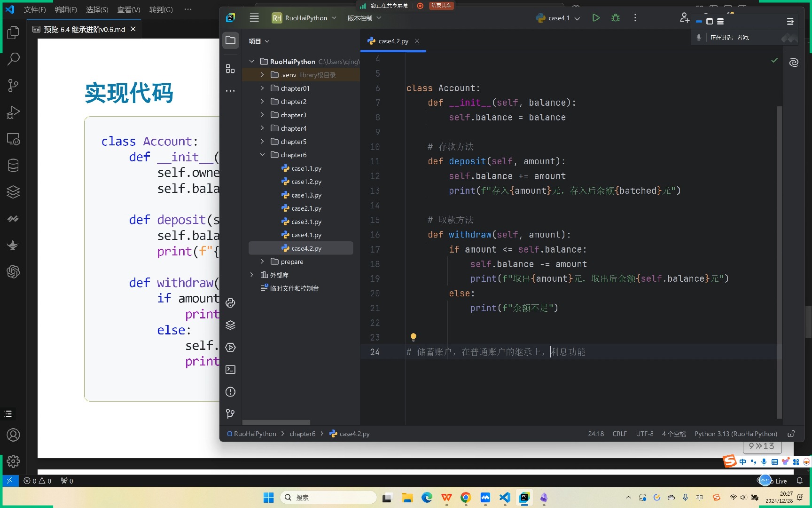
Task: Click PyCharm main menu hamburger icon
Action: point(254,18)
